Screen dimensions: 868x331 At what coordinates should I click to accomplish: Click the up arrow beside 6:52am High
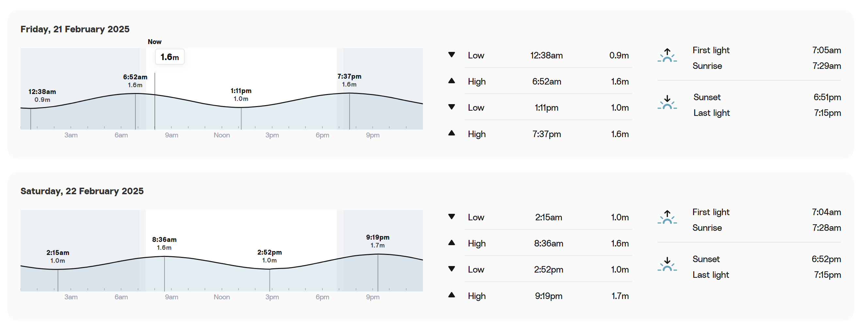[x=452, y=81]
